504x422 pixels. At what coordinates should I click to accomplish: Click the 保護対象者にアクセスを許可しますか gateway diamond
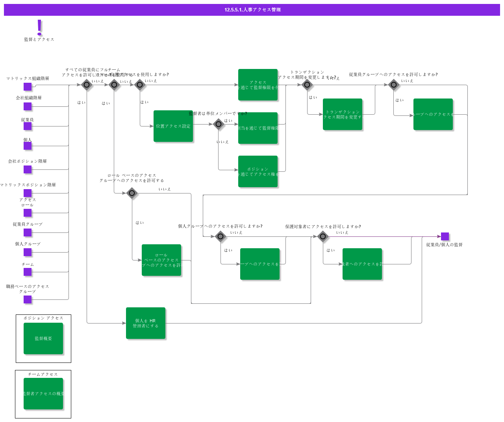(x=323, y=236)
